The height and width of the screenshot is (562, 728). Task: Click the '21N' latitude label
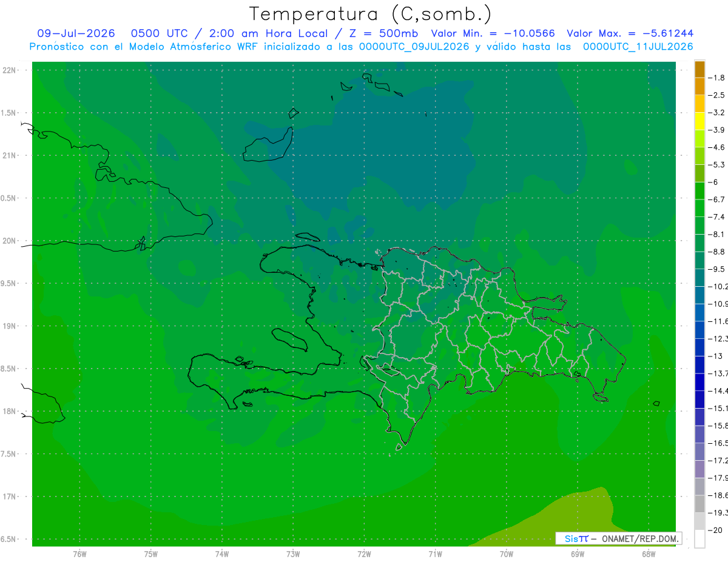(x=8, y=155)
